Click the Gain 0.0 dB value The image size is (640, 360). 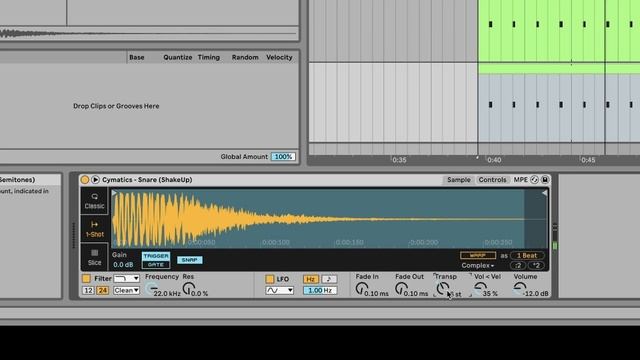123,264
